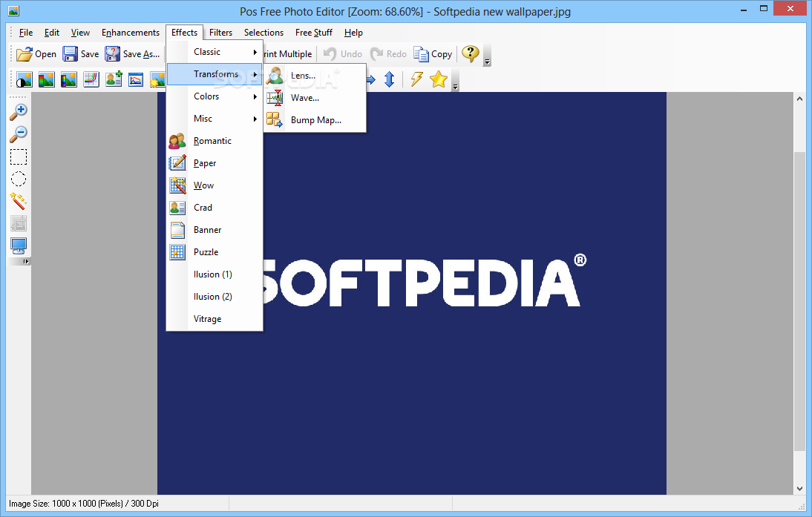812x517 pixels.
Task: Open the curves graph icon
Action: (91, 79)
